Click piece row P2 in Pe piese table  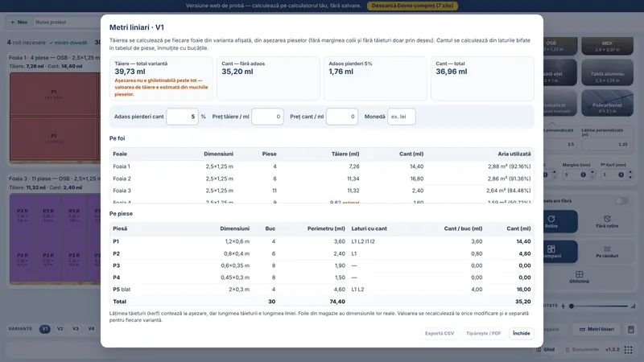point(321,253)
